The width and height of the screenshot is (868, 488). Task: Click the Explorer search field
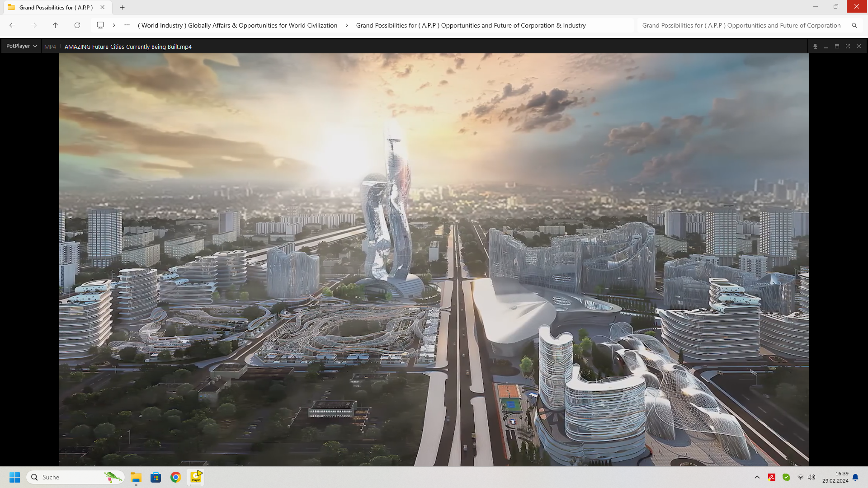click(x=741, y=25)
